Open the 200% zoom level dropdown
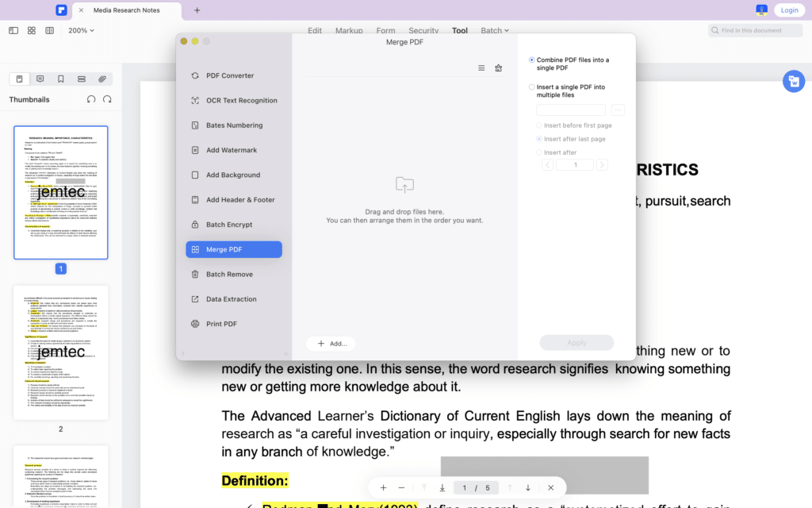Image resolution: width=812 pixels, height=508 pixels. click(82, 31)
